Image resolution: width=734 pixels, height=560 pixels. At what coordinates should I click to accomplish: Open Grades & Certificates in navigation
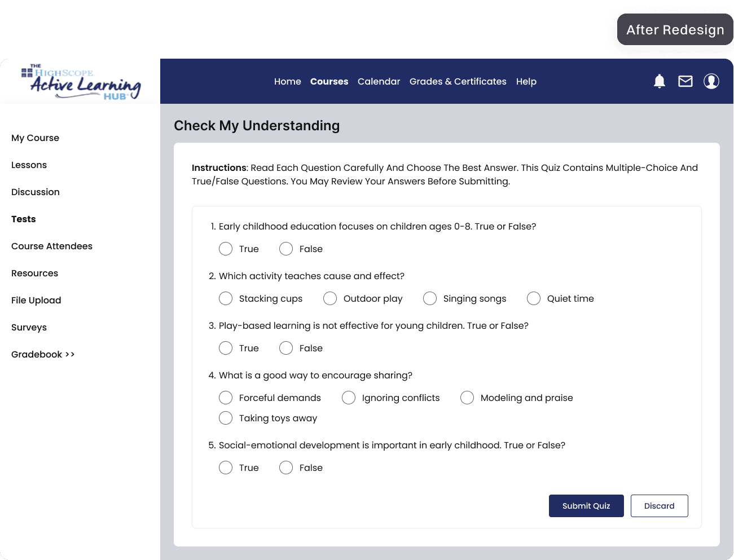[x=458, y=81]
